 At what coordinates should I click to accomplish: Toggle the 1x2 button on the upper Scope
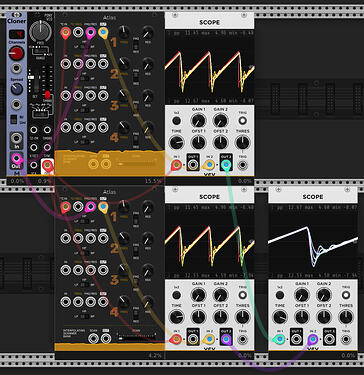tap(177, 121)
